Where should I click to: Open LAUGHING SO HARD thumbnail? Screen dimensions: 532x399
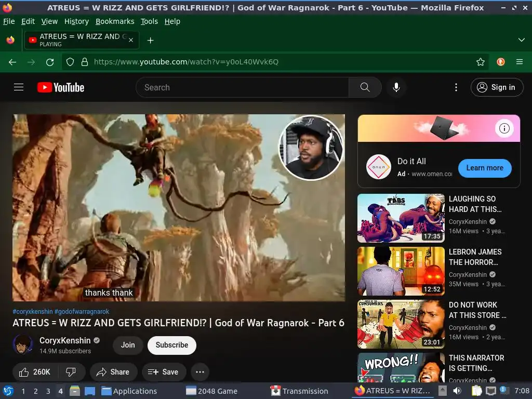(401, 218)
